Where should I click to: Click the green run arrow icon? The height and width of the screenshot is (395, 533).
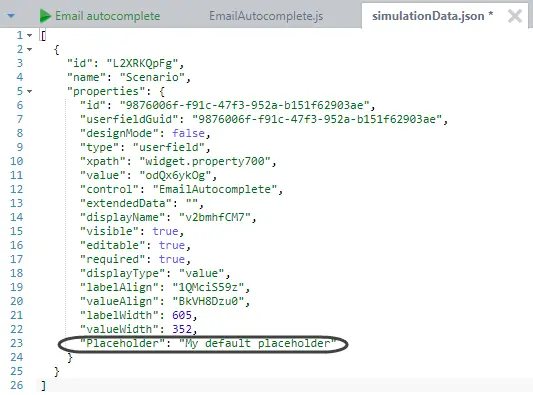click(x=45, y=16)
